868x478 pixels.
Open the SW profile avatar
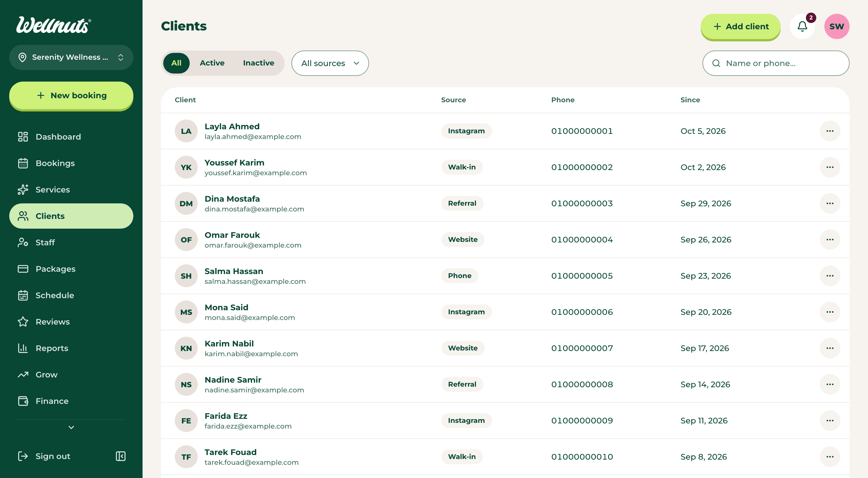(837, 26)
